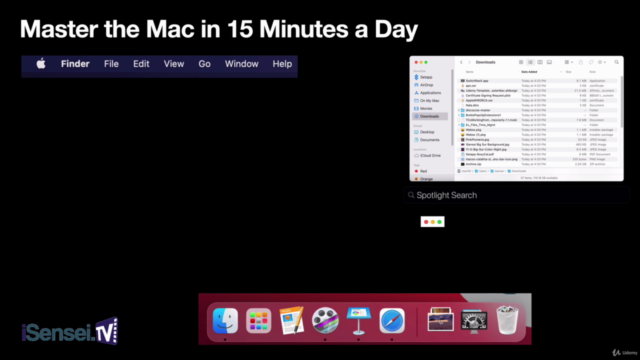Switch Finder to gallery view
Screen dimensions: 640x360
549,62
